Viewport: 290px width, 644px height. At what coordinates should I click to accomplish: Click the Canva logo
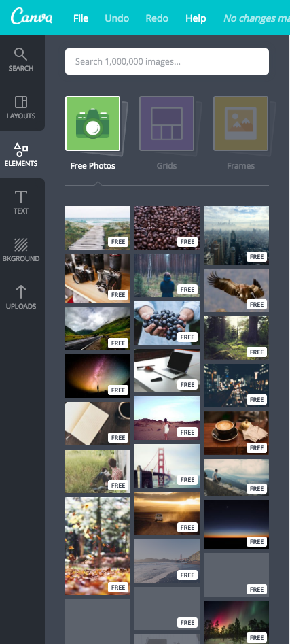(x=32, y=17)
